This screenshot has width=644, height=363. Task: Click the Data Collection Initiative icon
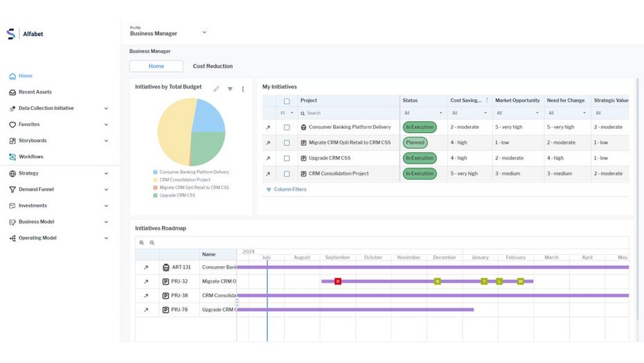point(12,109)
